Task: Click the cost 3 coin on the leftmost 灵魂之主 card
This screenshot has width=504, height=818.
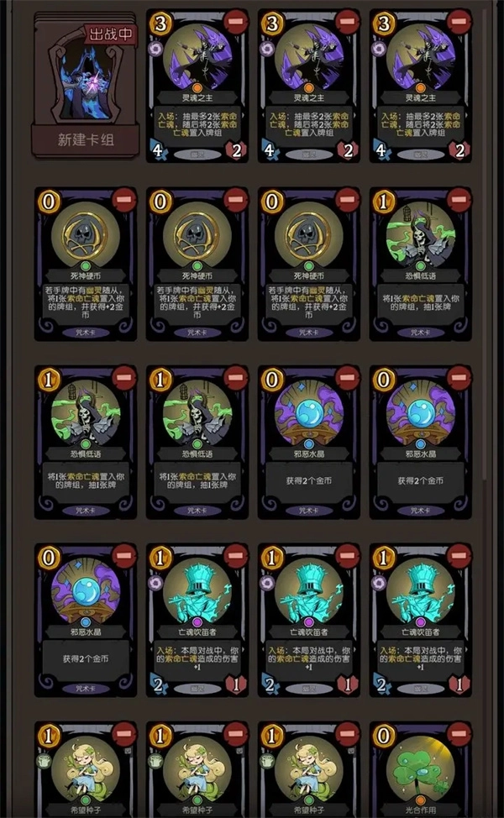Action: point(160,24)
